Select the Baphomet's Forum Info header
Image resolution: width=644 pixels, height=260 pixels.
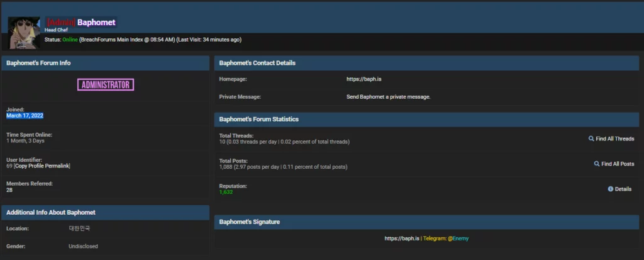38,63
